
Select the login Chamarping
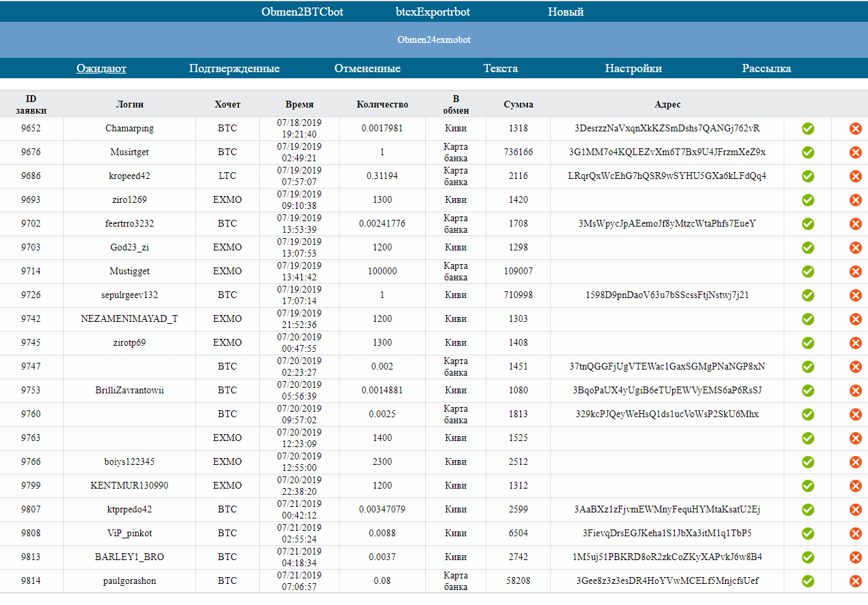pyautogui.click(x=130, y=129)
